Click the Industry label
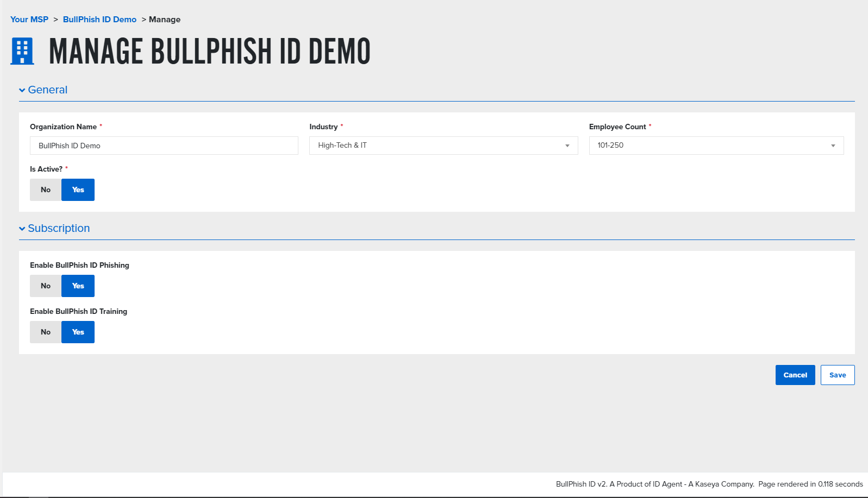Viewport: 868px width, 498px height. (323, 127)
